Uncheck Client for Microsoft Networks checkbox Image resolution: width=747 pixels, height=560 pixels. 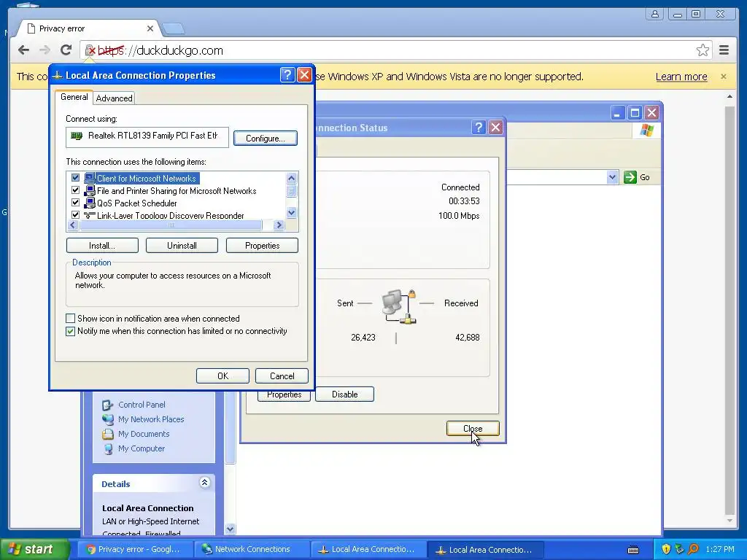[75, 178]
